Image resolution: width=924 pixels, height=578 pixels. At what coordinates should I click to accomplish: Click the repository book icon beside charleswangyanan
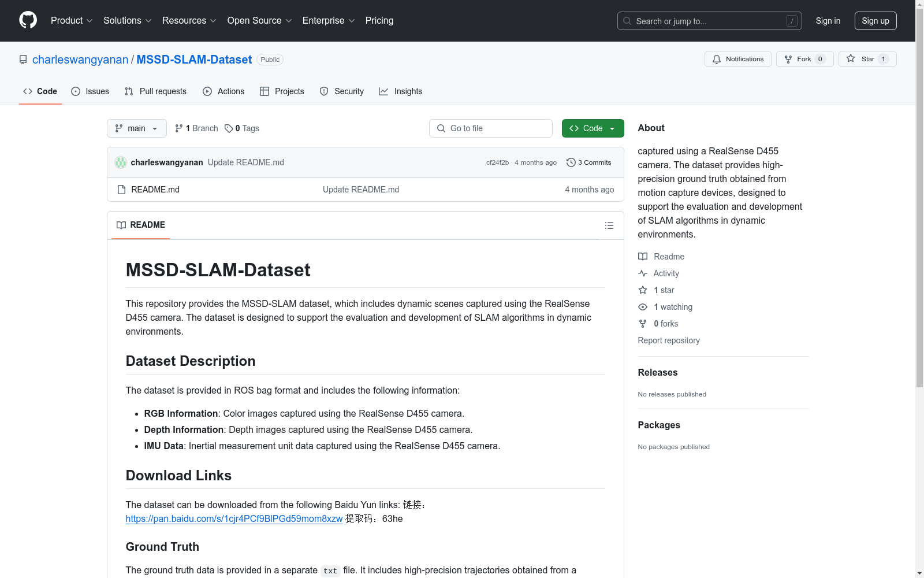tap(23, 60)
